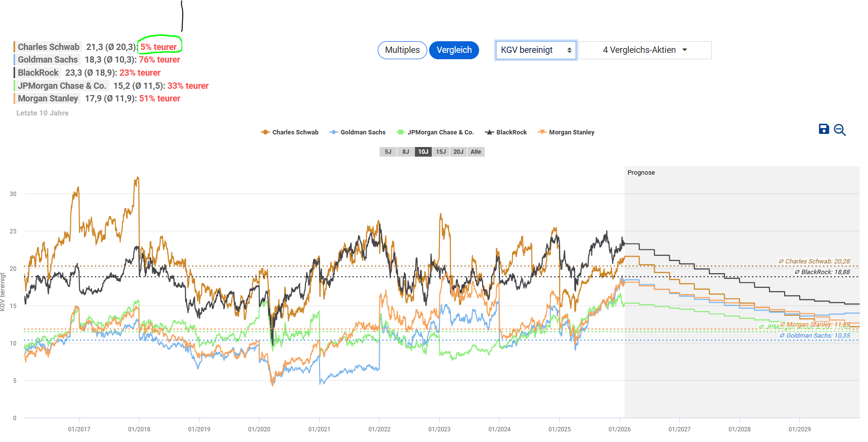Expand the 4 Vergleichs-Aktien dropdown

coord(644,50)
